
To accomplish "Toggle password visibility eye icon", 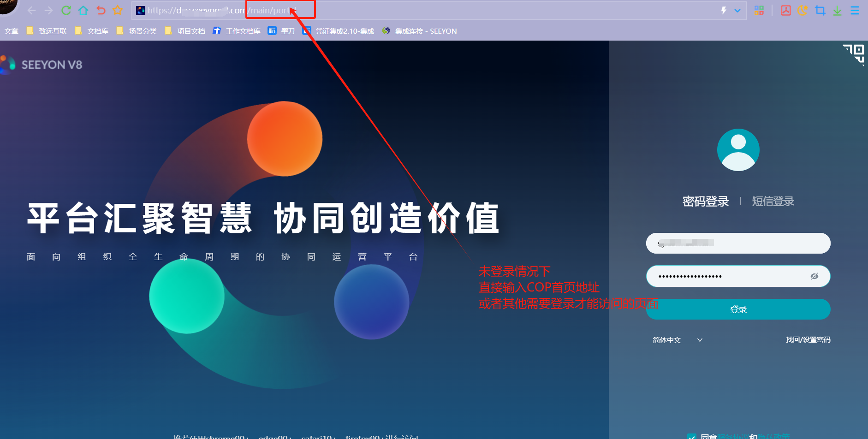I will coord(814,276).
